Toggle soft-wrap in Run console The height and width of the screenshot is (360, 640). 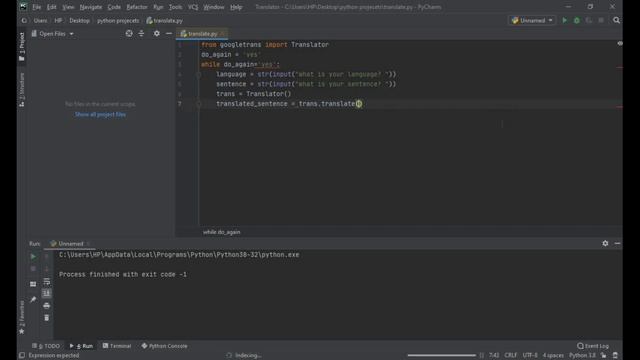[x=47, y=282]
